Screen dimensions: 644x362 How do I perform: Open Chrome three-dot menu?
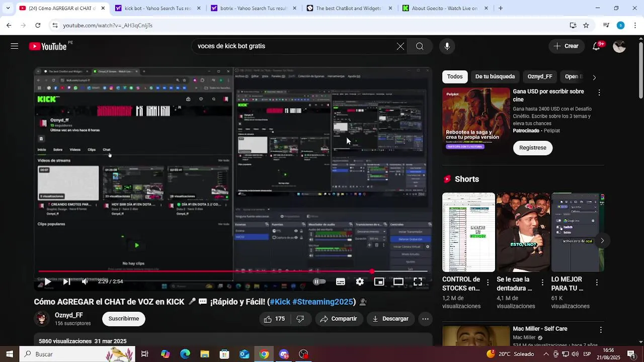click(x=635, y=25)
